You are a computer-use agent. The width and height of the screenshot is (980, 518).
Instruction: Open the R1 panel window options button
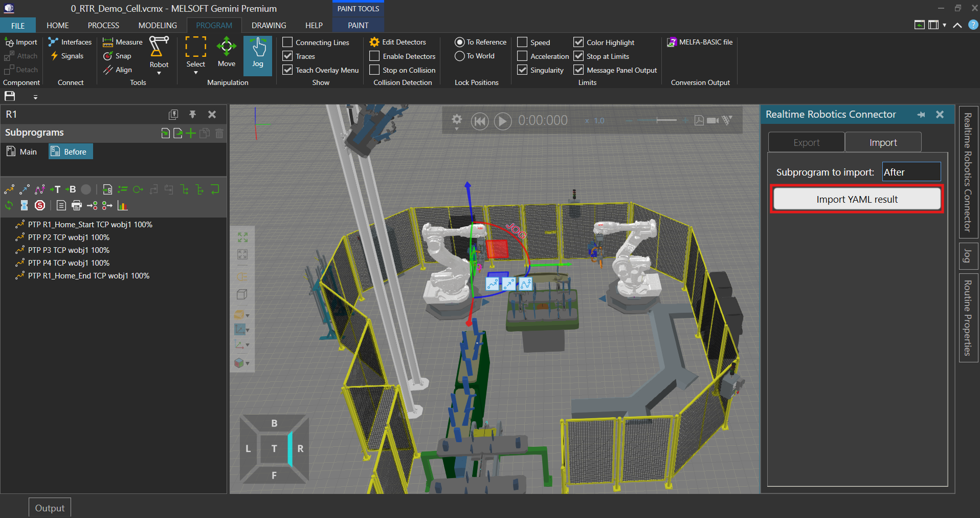pyautogui.click(x=173, y=114)
